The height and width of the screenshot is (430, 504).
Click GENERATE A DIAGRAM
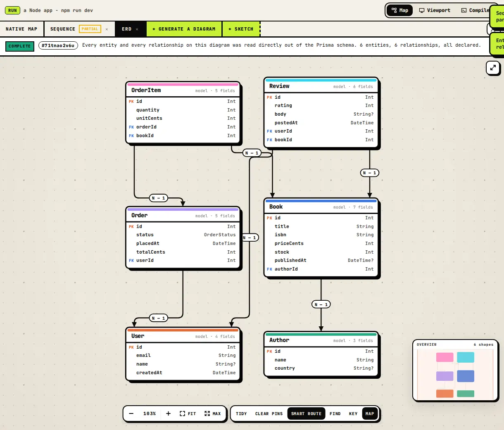184,29
